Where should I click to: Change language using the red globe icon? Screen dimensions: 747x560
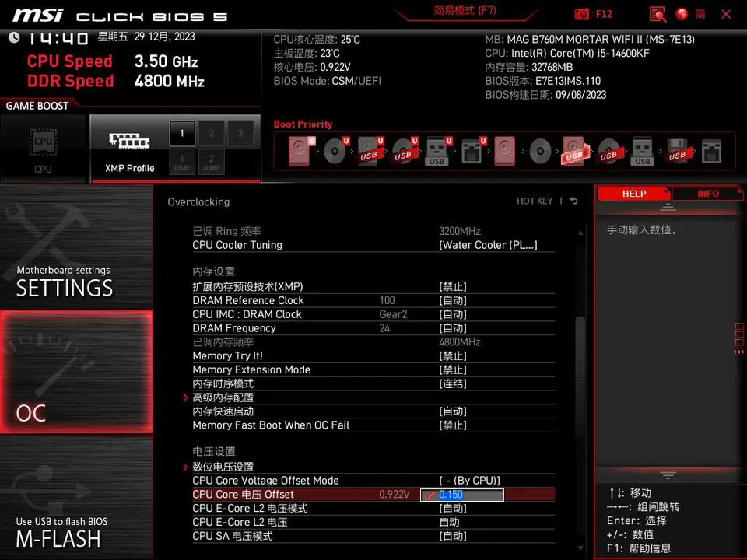(x=682, y=14)
